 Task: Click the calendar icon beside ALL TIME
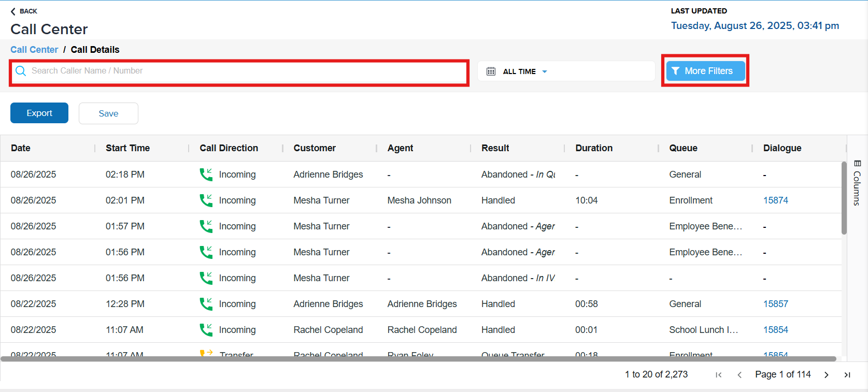[x=491, y=71]
